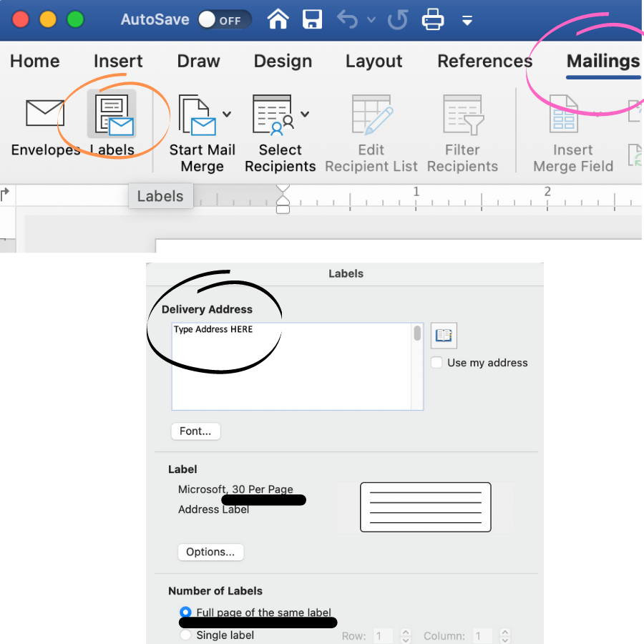Click Filter Recipients funnel icon

(x=463, y=114)
